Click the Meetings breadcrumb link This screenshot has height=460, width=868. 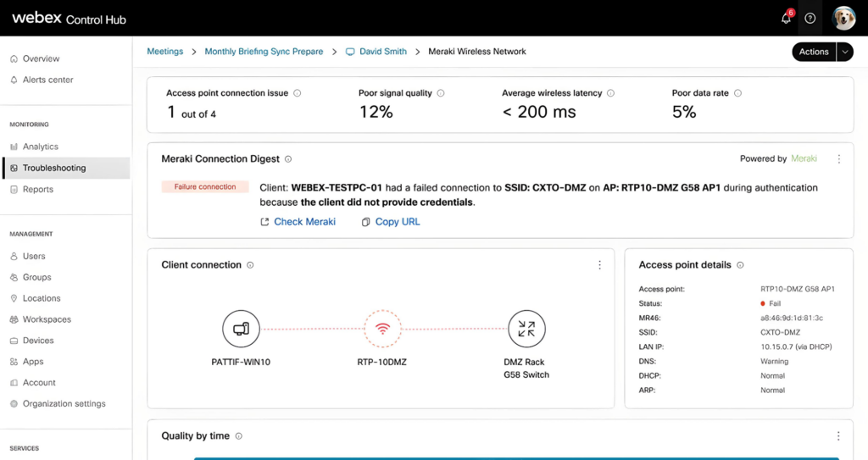[165, 52]
